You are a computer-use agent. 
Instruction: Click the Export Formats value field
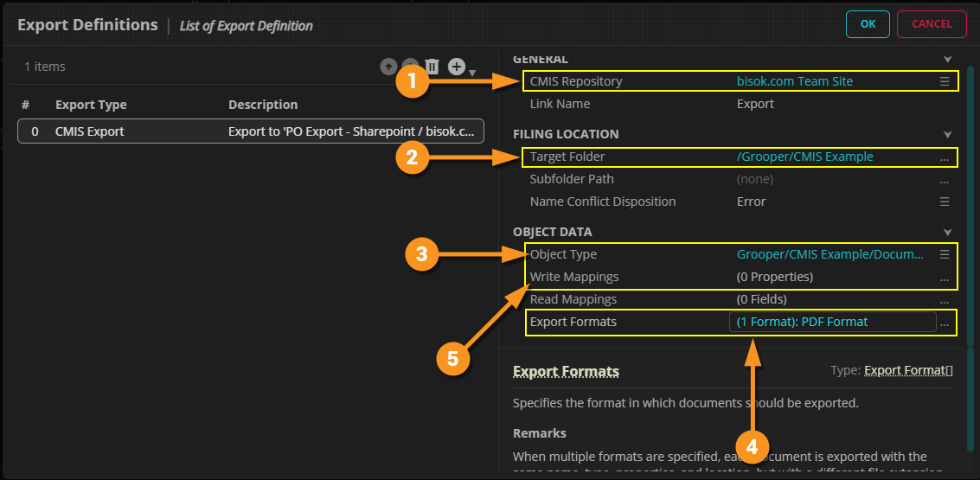tap(832, 322)
